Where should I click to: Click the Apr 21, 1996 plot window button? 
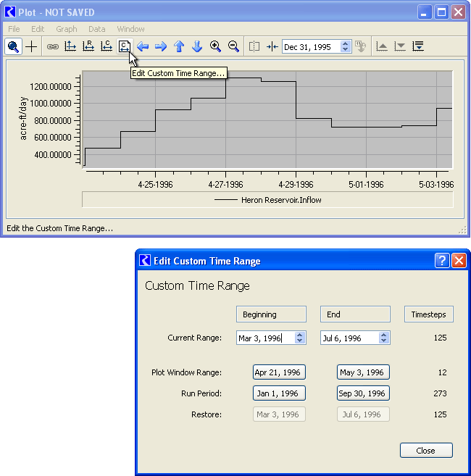click(x=279, y=372)
